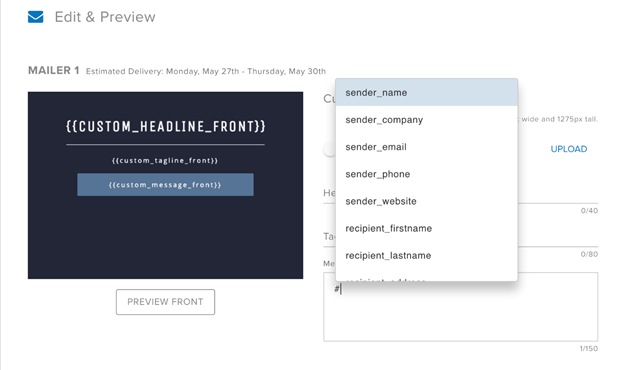Viewport: 624px width, 370px height.
Task: Click the custom_headline_front placeholder text
Action: pos(166,126)
